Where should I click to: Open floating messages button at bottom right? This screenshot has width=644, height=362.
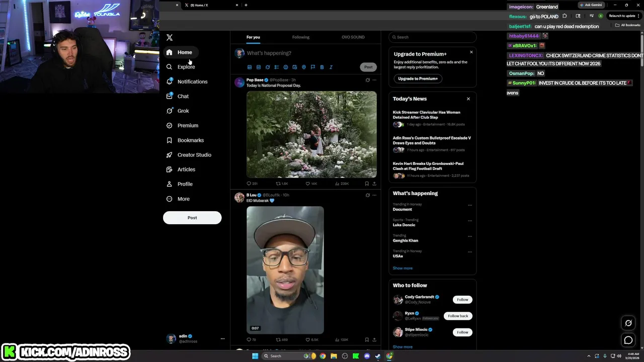[628, 340]
